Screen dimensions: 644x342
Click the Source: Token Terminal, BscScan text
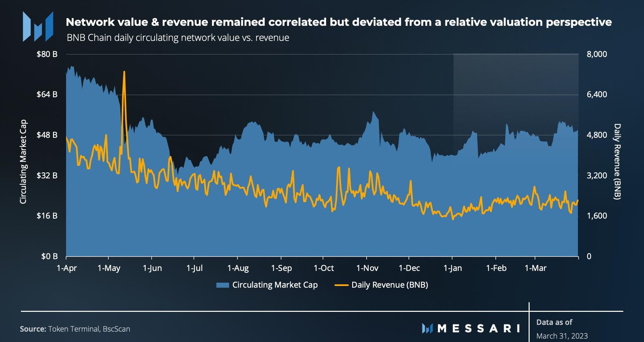point(75,329)
